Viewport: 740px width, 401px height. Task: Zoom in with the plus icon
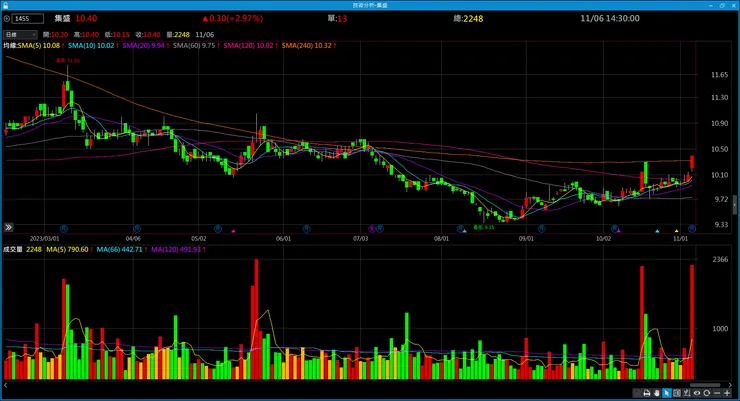point(727,393)
